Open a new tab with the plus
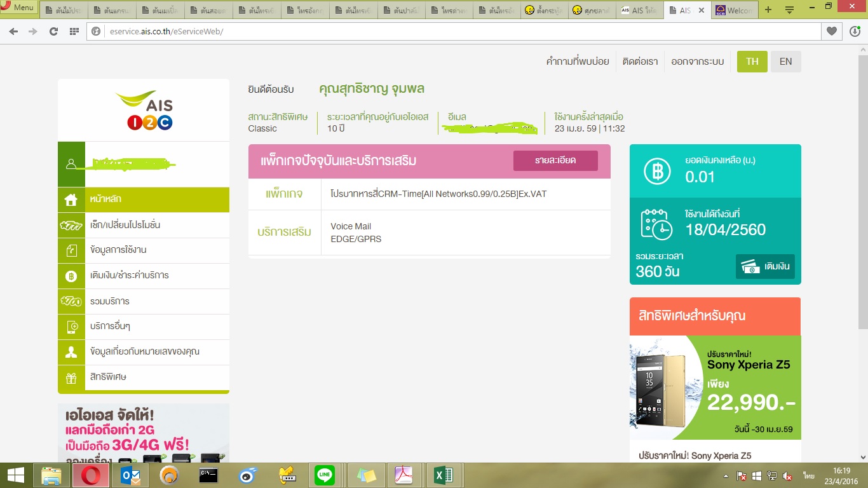Screen dimensions: 868x488 click(768, 10)
